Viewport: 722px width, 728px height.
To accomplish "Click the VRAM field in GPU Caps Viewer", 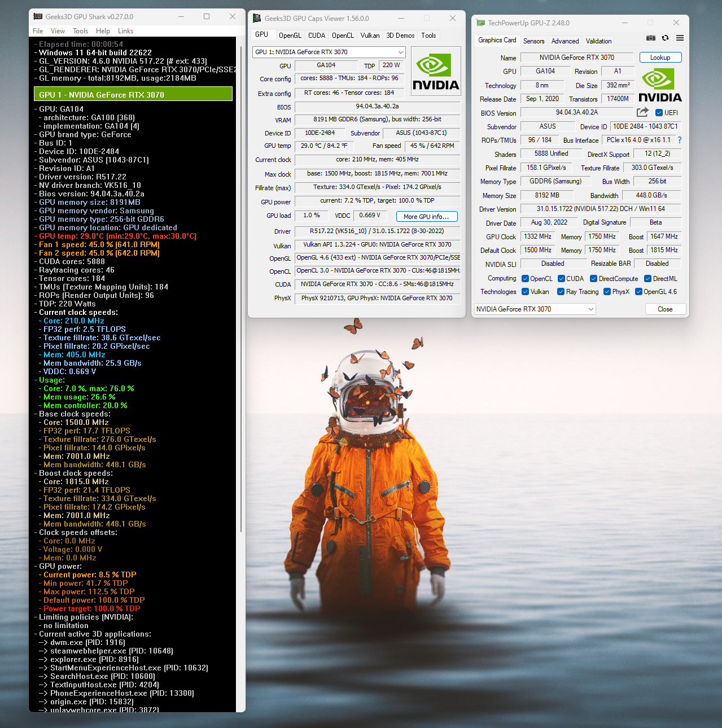I will 377,120.
